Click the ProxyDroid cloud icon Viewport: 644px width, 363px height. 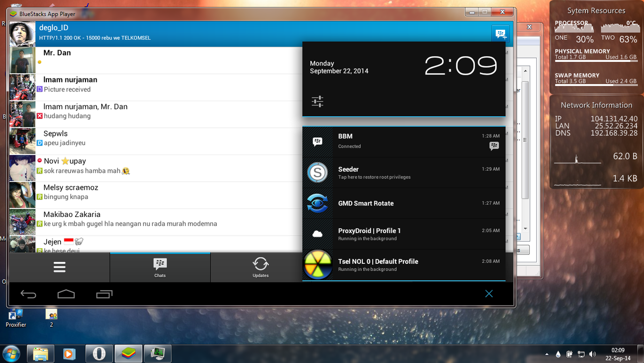[317, 234]
